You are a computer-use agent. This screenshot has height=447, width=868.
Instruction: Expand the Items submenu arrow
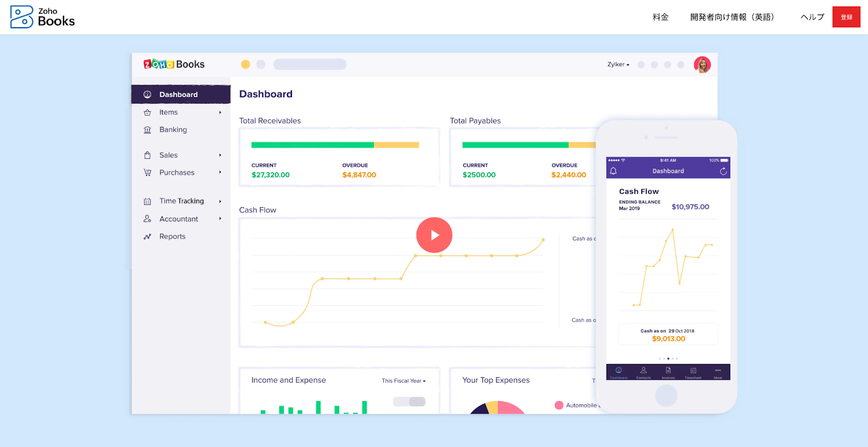220,112
